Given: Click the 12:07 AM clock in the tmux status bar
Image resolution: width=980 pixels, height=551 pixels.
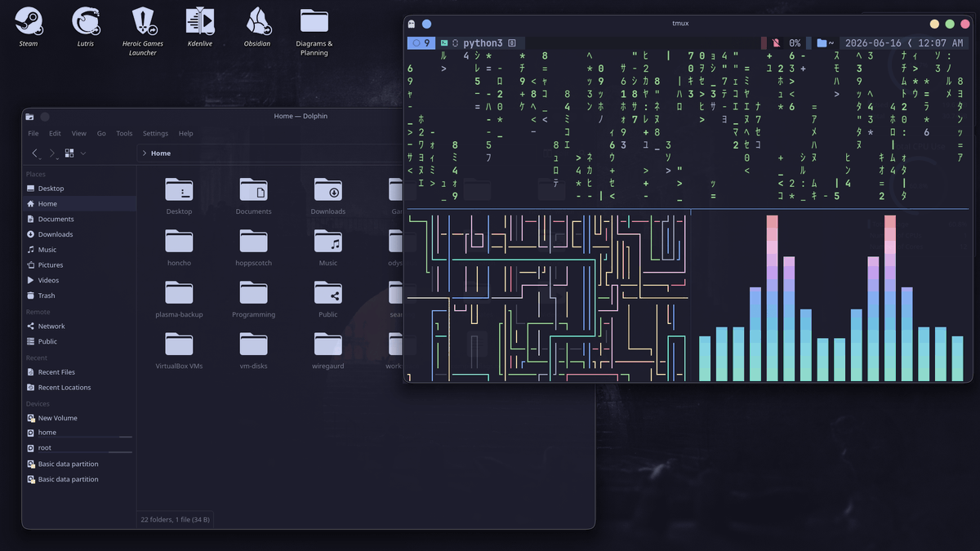Looking at the screenshot, I should click(940, 42).
